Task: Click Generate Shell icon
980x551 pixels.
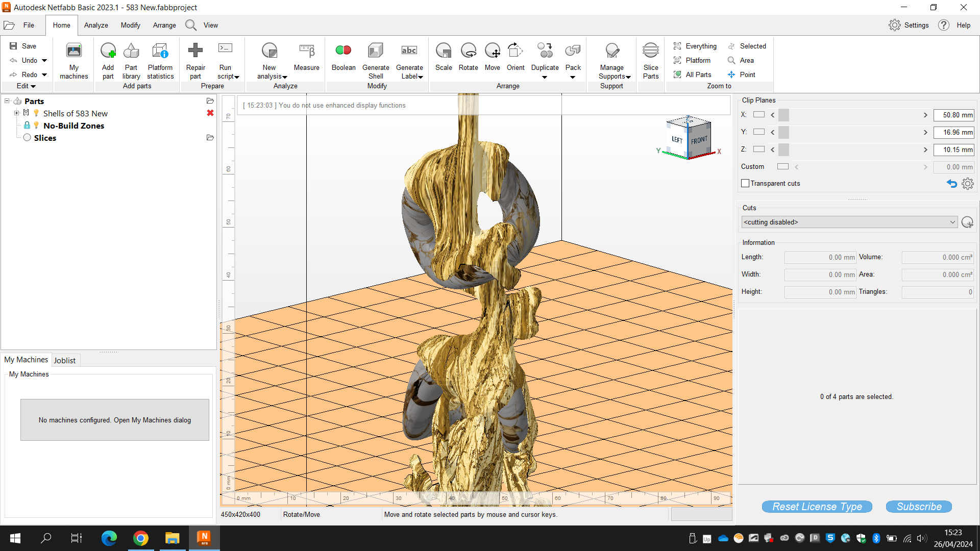Action: [x=376, y=51]
